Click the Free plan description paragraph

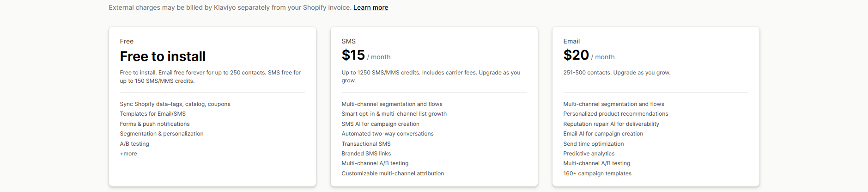point(210,76)
